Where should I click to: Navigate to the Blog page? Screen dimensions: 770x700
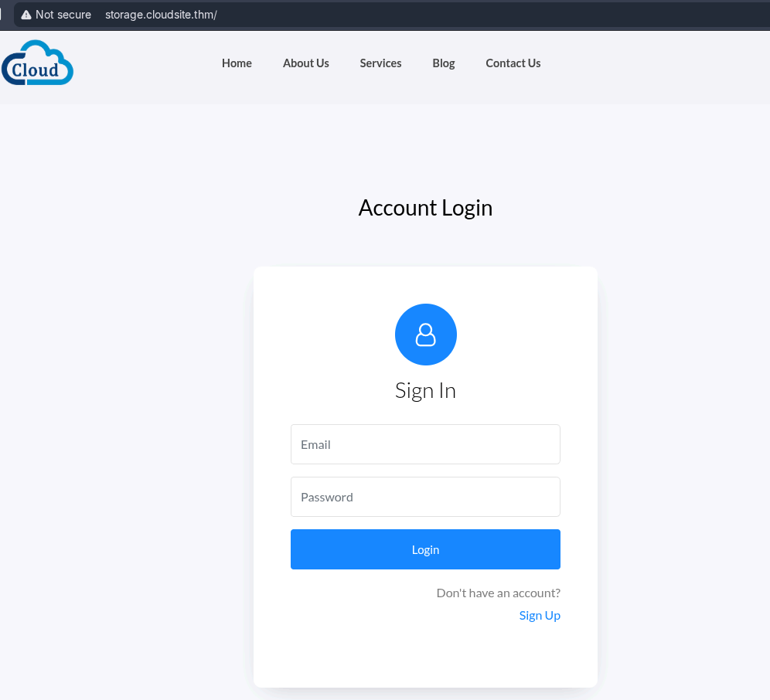(x=443, y=63)
